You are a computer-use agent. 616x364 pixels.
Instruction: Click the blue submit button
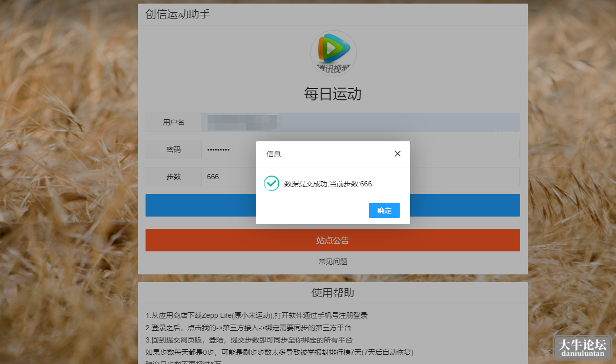(333, 205)
